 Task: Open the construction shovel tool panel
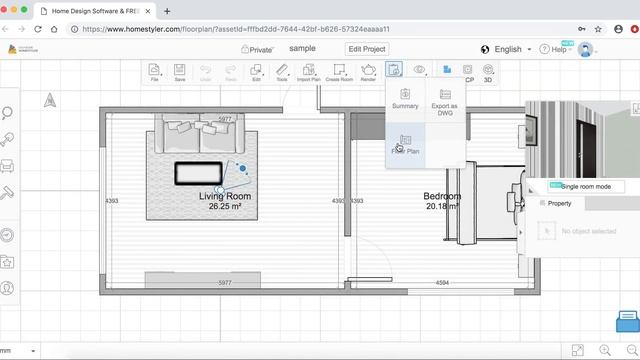[x=7, y=139]
